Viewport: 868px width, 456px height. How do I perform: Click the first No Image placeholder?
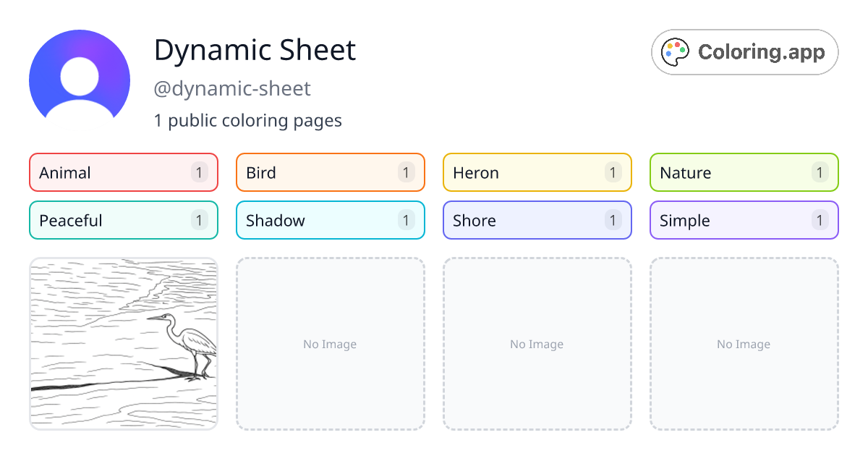[x=330, y=344]
